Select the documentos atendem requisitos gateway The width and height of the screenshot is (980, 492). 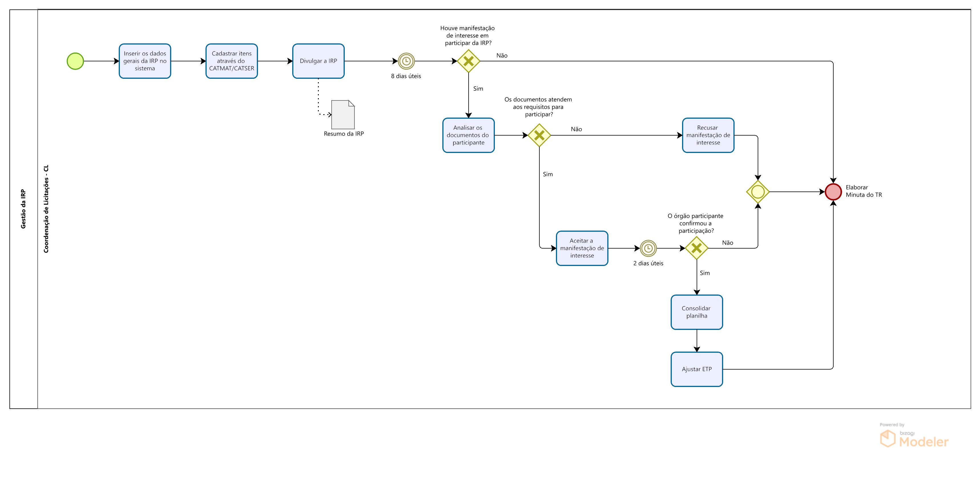point(539,136)
